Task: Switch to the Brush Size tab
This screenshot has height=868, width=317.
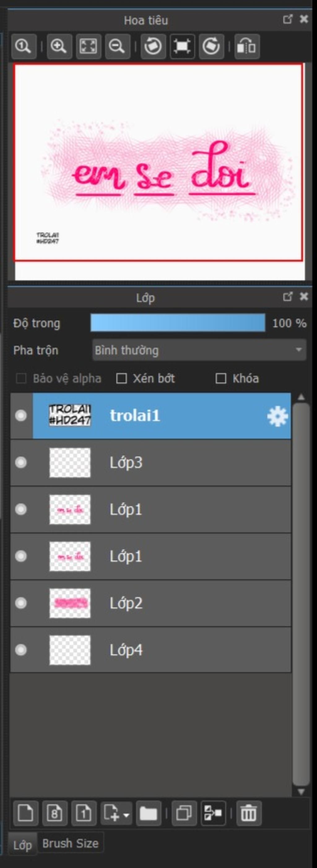Action: click(71, 843)
